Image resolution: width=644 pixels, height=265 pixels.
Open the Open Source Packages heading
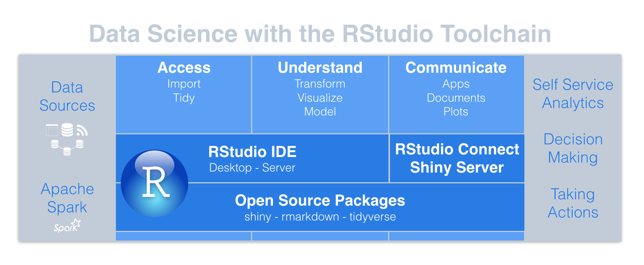320,200
